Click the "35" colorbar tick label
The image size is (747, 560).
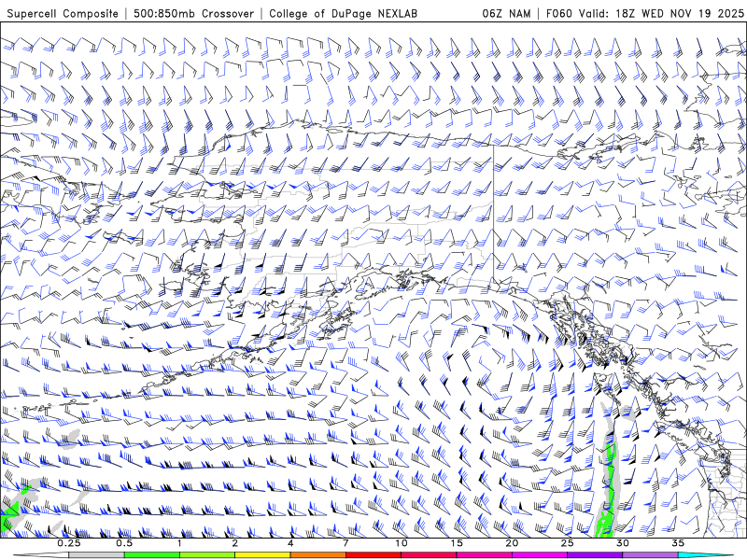click(x=678, y=543)
